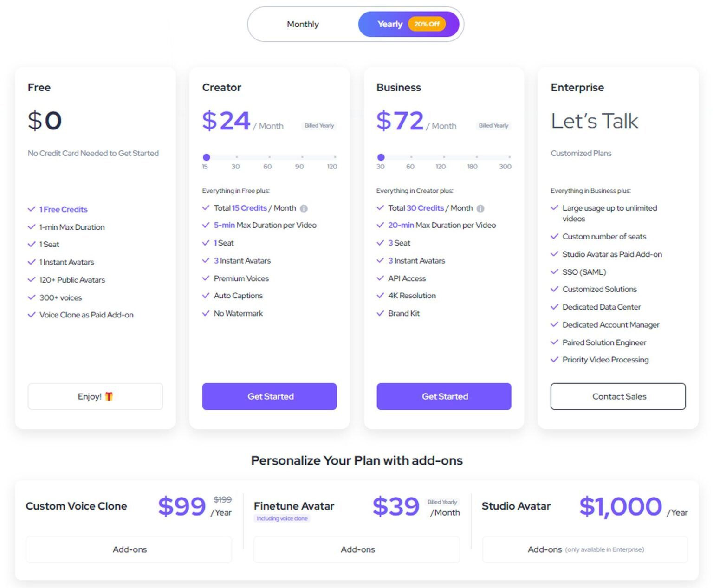Click the info icon beside Business 30 Credits

tap(481, 208)
